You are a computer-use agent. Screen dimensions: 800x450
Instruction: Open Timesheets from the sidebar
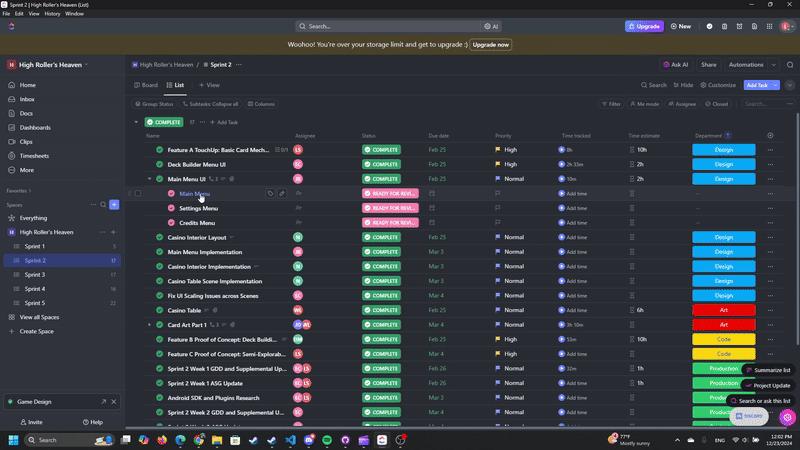coord(34,156)
